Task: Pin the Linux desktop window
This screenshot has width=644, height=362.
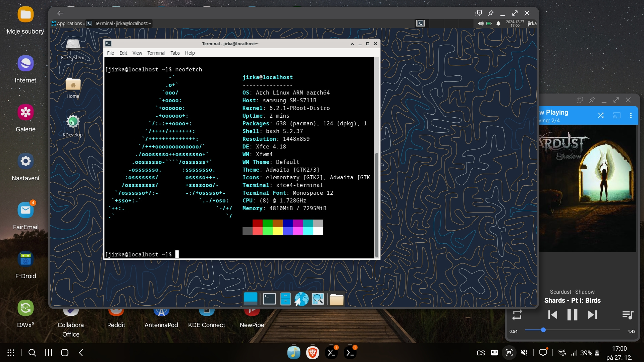Action: point(491,13)
